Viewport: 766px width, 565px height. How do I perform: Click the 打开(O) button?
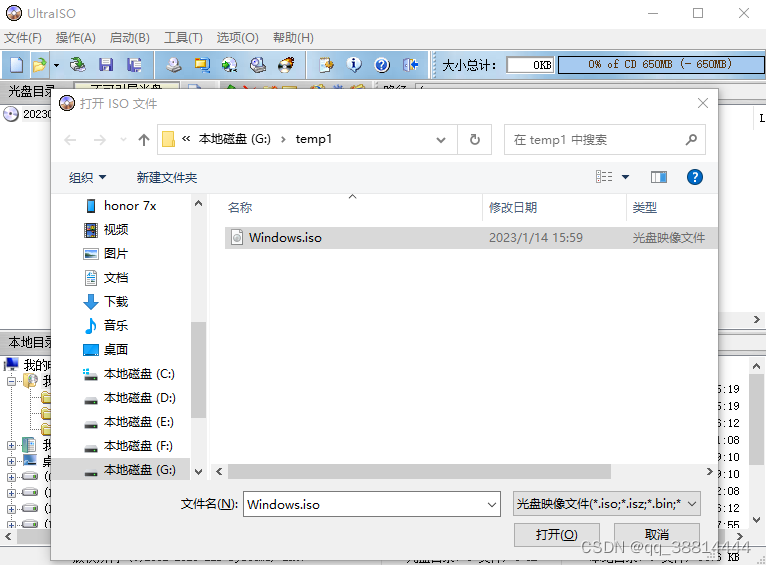[x=556, y=535]
